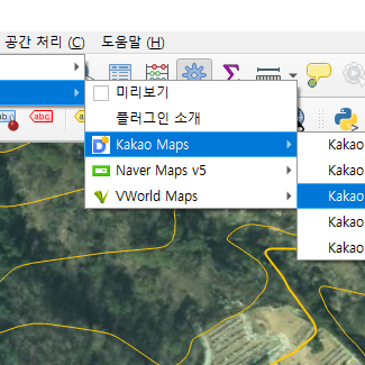Open dropdown arrow beside measure tool
365x365 pixels.
coord(293,75)
